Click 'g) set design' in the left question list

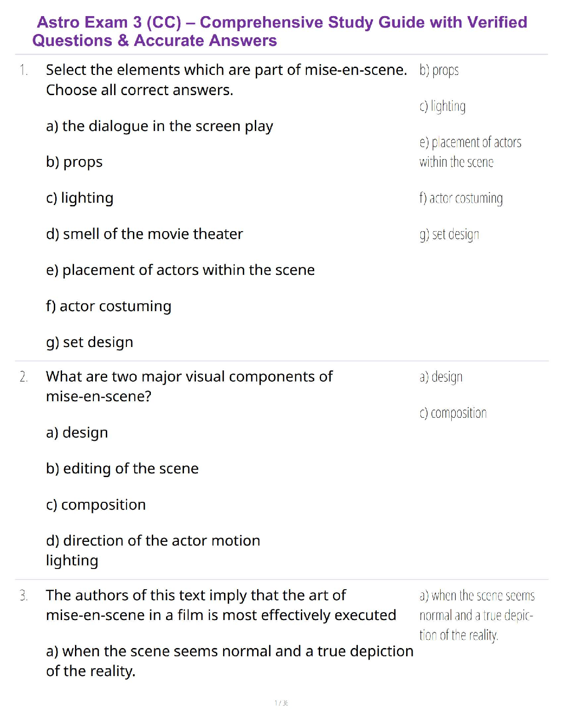[x=90, y=342]
